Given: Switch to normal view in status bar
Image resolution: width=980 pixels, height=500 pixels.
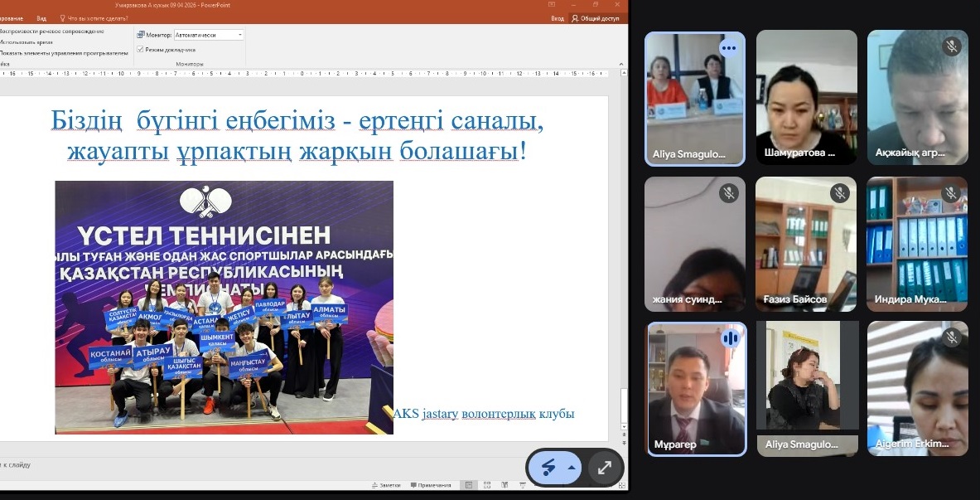Looking at the screenshot, I should pyautogui.click(x=468, y=485).
